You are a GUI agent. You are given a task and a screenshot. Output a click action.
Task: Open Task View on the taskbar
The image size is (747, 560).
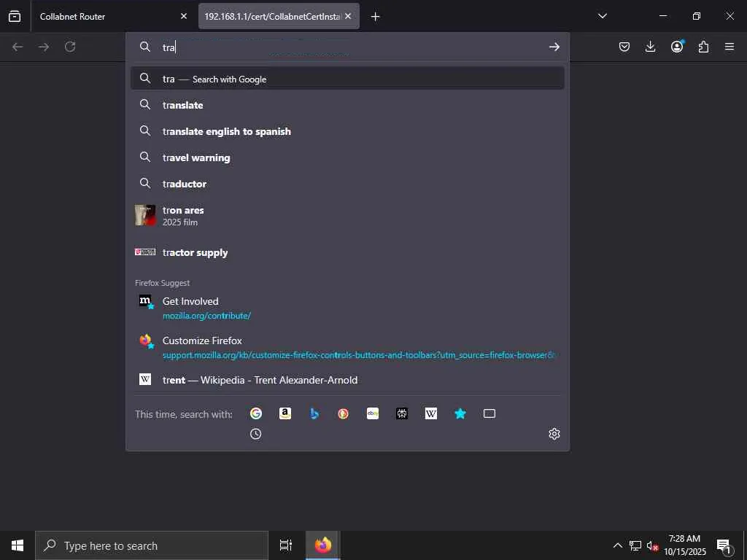[x=286, y=545]
